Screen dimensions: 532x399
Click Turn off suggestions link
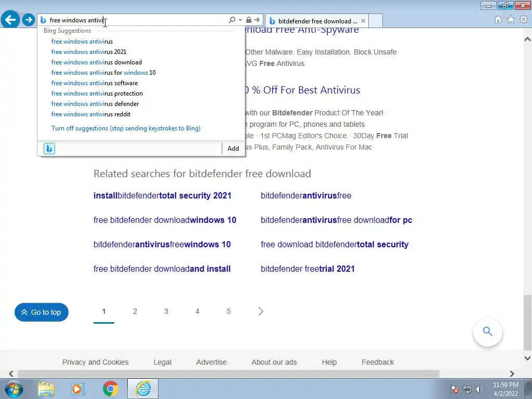pos(126,128)
